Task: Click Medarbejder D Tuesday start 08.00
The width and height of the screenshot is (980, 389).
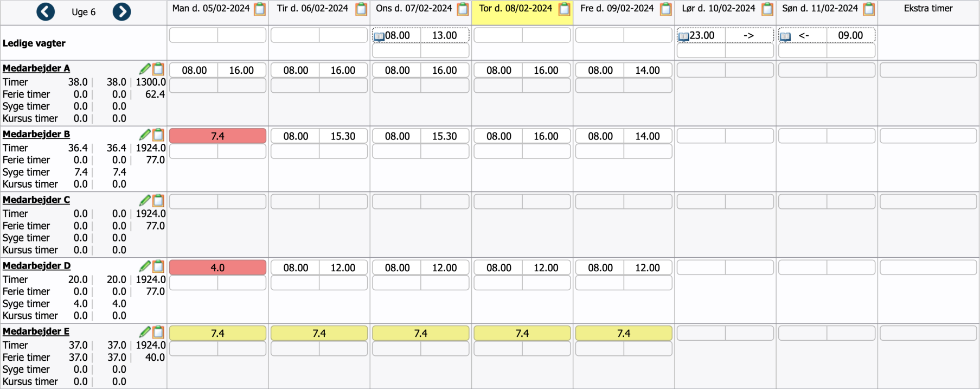Action: point(296,267)
